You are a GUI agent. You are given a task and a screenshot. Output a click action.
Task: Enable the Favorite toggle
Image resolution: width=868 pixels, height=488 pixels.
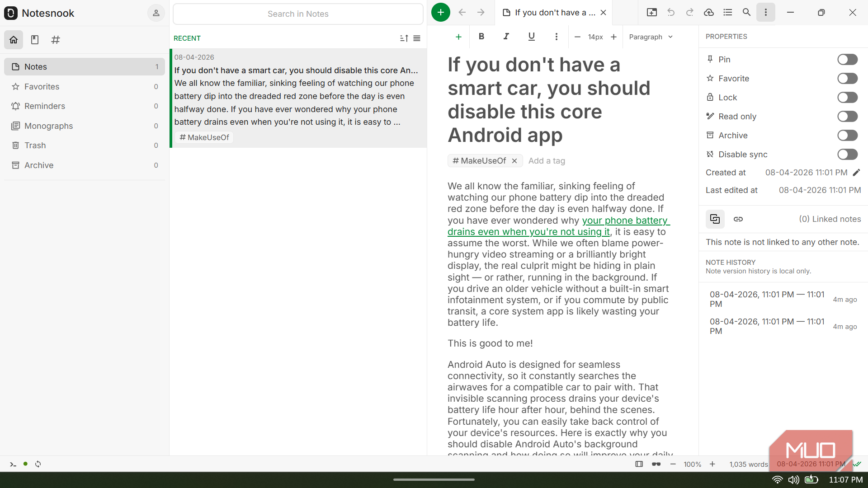[x=847, y=79]
